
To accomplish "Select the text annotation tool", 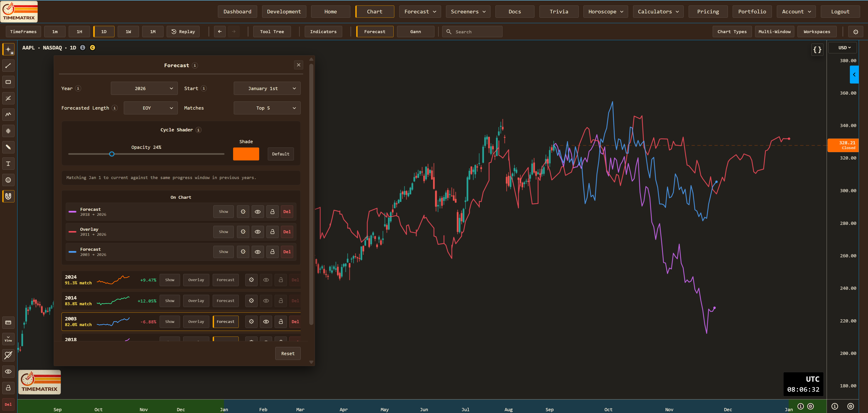I will [8, 164].
